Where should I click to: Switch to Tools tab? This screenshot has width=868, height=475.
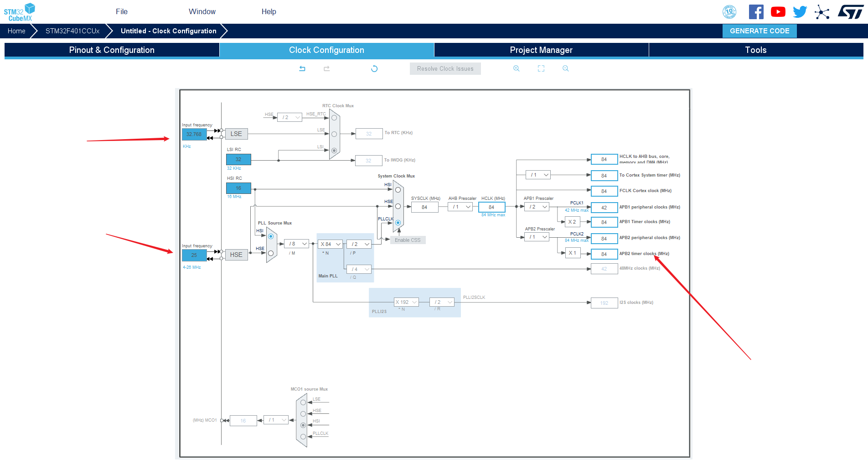pyautogui.click(x=756, y=50)
